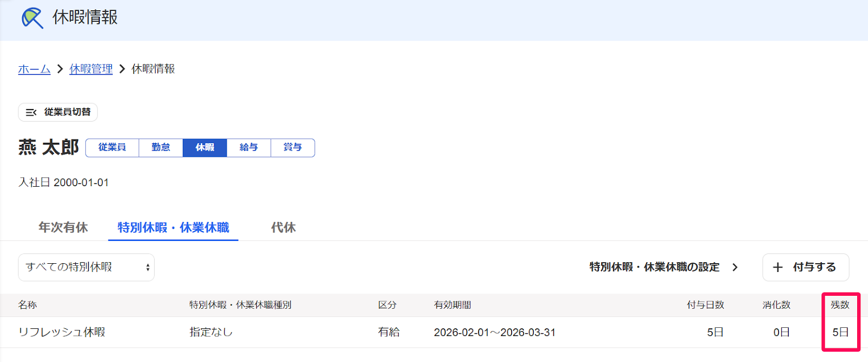The height and width of the screenshot is (362, 868).
Task: Click the chevron next to 特別休暇・休業休職の設定
Action: [x=735, y=267]
